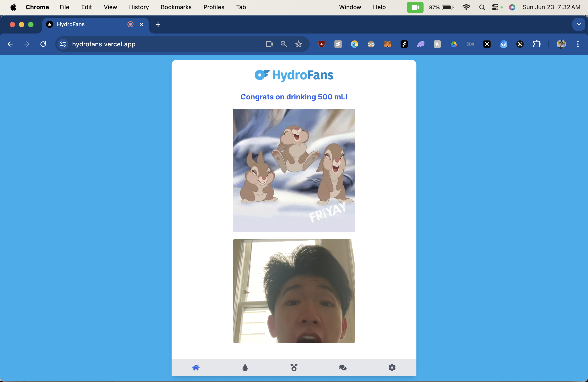The image size is (588, 382).
Task: Open the black square lightning extension
Action: [x=404, y=44]
